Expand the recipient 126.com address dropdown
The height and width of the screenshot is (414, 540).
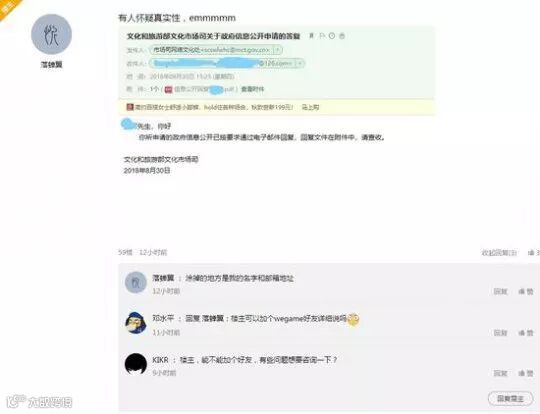(300, 63)
